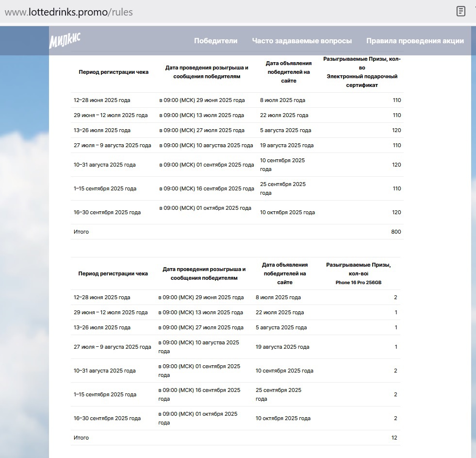Viewport: 476px width, 458px height.
Task: Click total value 12 in phone table
Action: click(x=394, y=438)
